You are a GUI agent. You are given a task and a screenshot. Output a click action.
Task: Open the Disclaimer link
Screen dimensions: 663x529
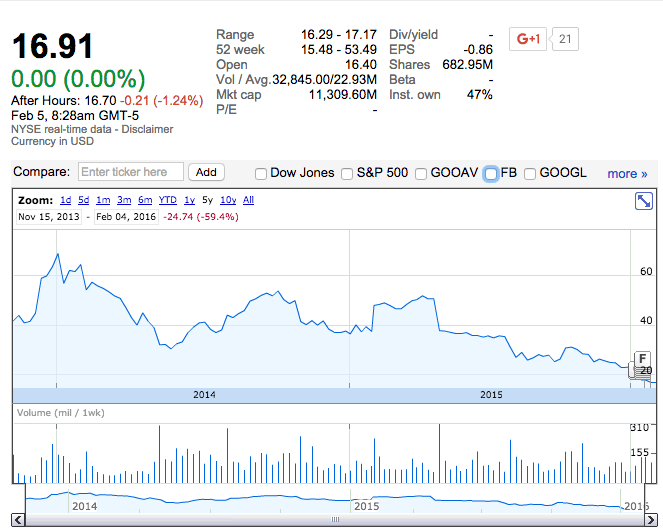pos(146,129)
